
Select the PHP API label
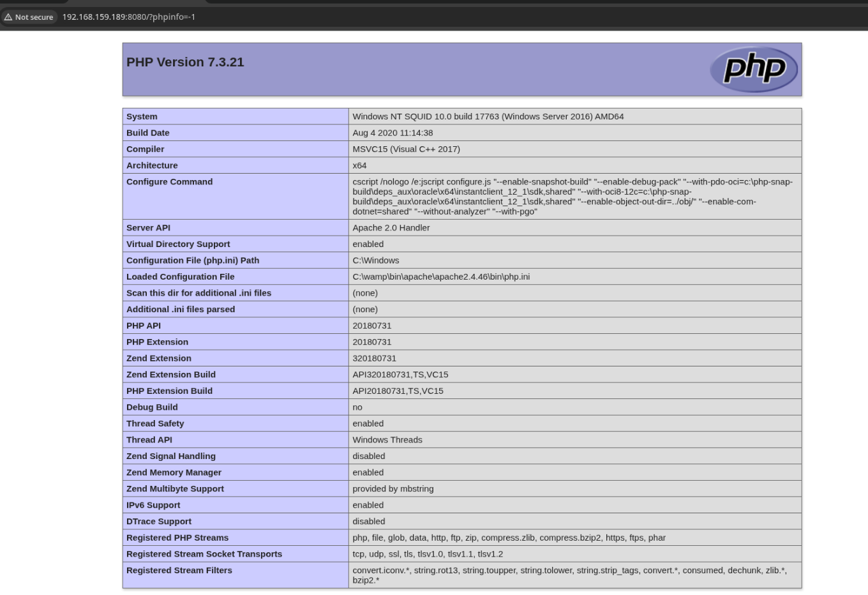(x=144, y=326)
